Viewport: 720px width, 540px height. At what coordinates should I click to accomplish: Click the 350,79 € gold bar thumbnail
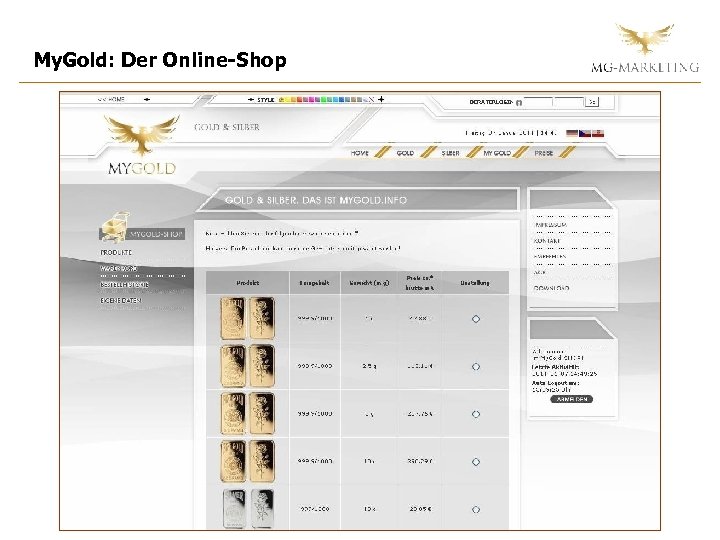click(x=248, y=461)
